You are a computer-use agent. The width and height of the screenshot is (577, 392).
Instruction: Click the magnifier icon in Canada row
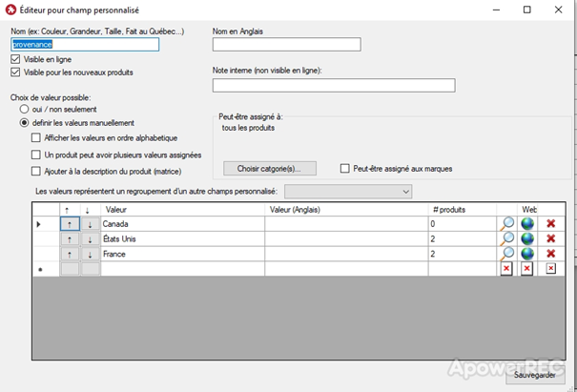[x=507, y=224]
